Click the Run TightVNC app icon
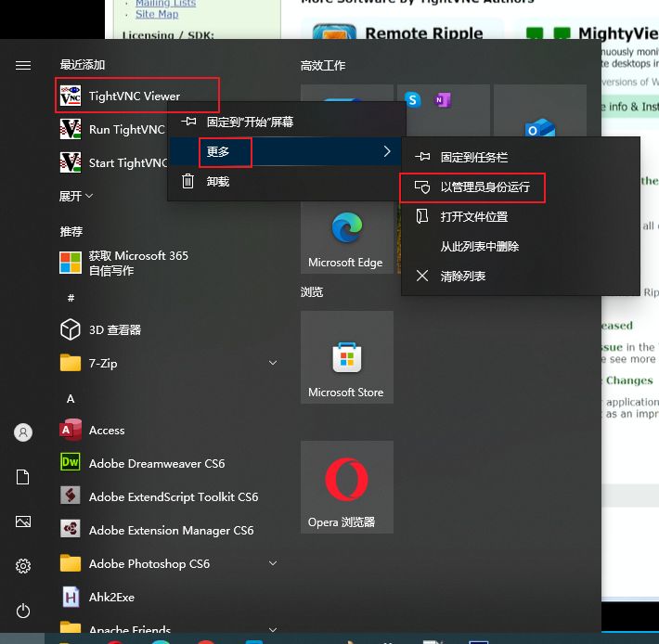Screen dimensions: 659x644 [71, 129]
